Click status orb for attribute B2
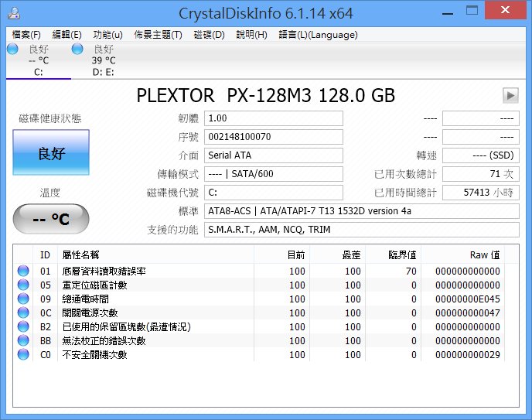 coord(23,326)
